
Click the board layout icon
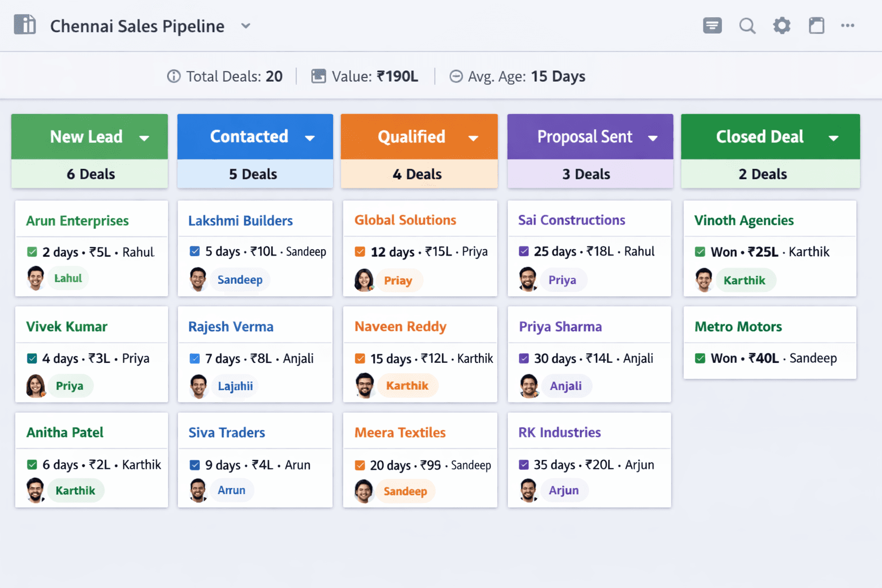817,25
